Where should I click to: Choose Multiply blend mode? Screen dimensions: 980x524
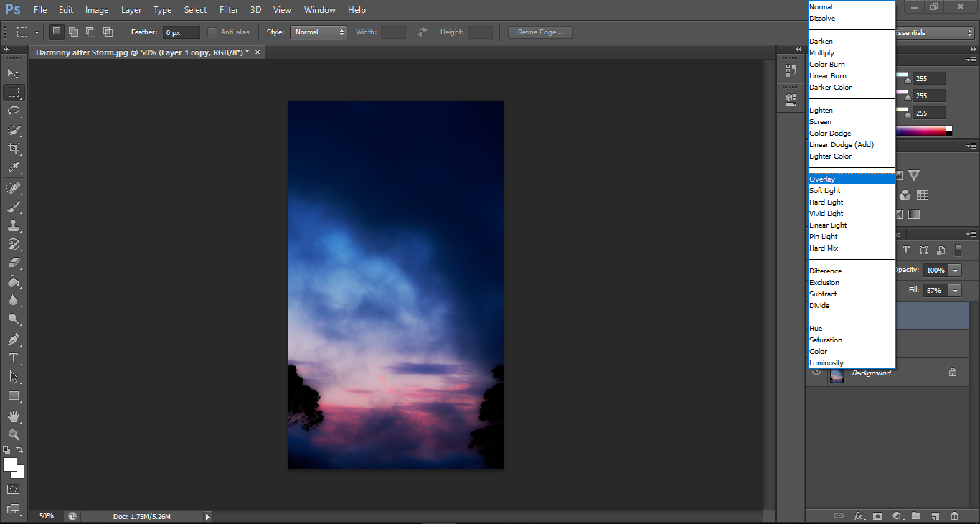(852, 53)
